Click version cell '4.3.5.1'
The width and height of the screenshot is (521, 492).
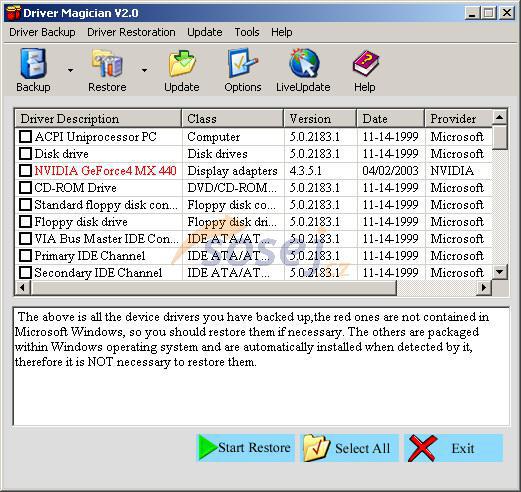[x=305, y=171]
